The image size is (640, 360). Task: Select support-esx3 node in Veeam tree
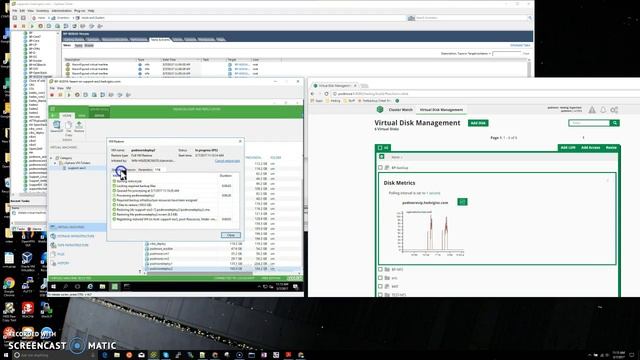[x=77, y=168]
